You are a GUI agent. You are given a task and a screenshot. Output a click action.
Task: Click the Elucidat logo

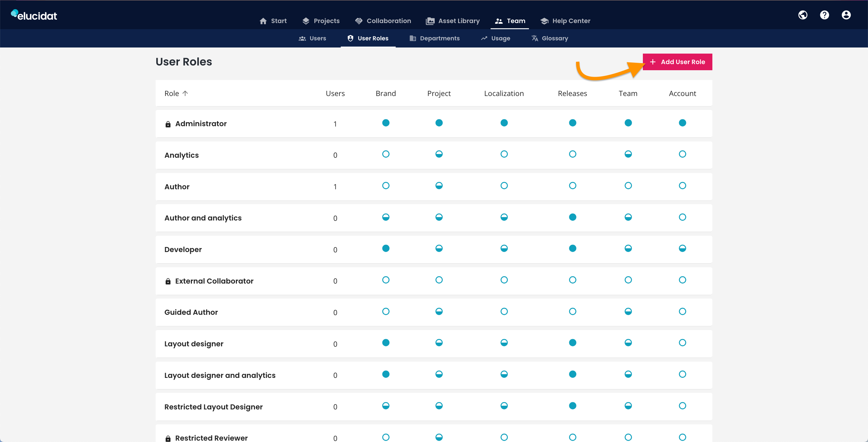click(34, 15)
